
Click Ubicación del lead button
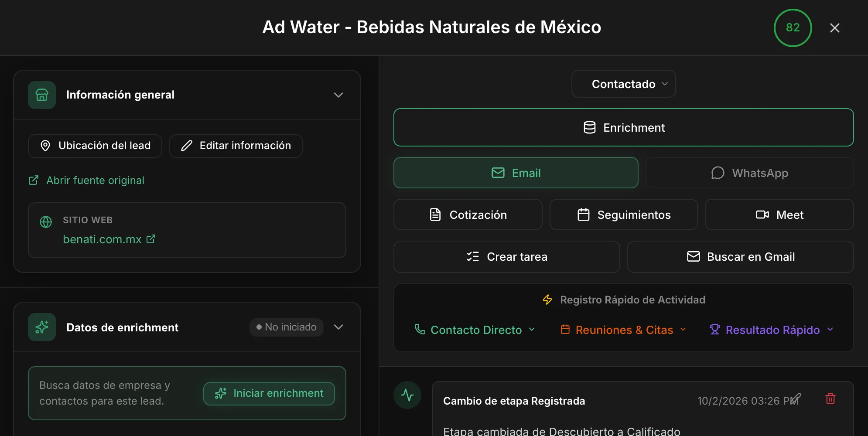tap(95, 146)
